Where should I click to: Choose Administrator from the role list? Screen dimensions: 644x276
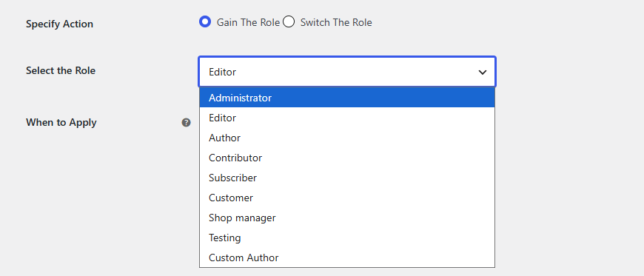pyautogui.click(x=347, y=98)
